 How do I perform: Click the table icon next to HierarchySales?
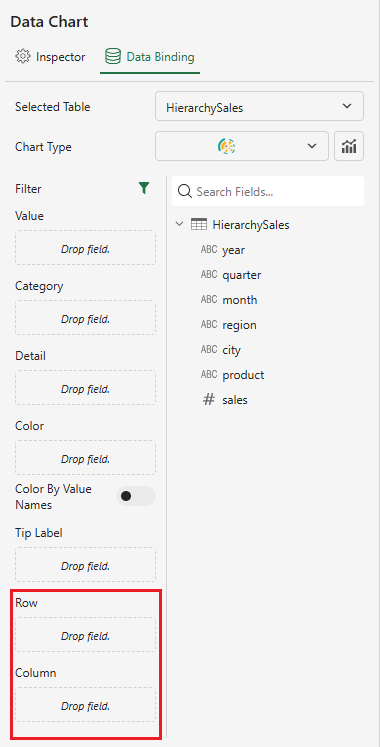point(199,224)
